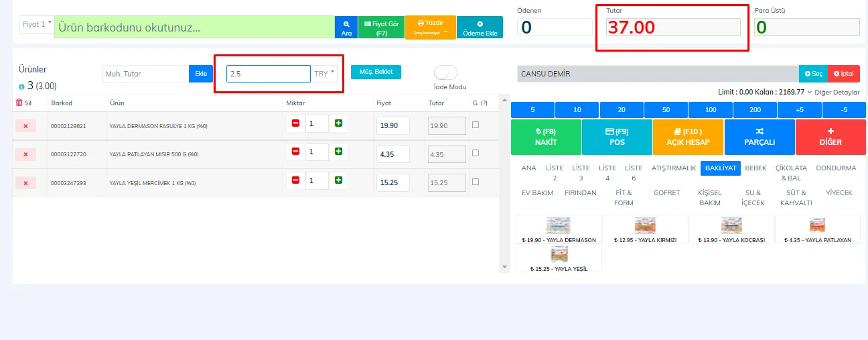Open SÜT & KAHVALTI category
Image resolution: width=868 pixels, height=340 pixels.
coord(796,198)
